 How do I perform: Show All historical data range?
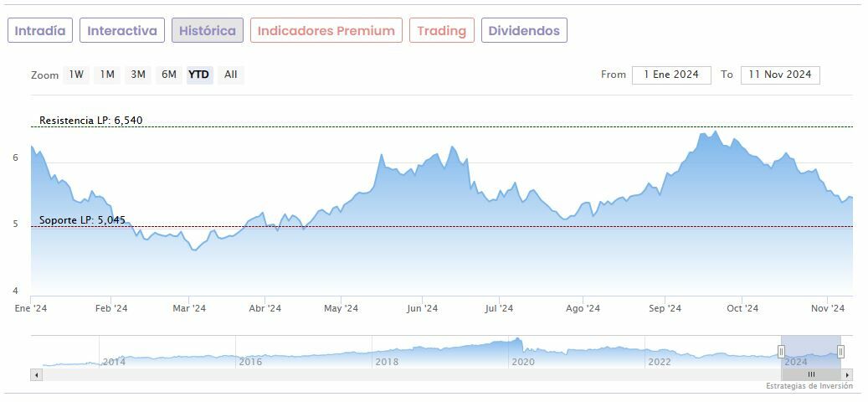[231, 75]
